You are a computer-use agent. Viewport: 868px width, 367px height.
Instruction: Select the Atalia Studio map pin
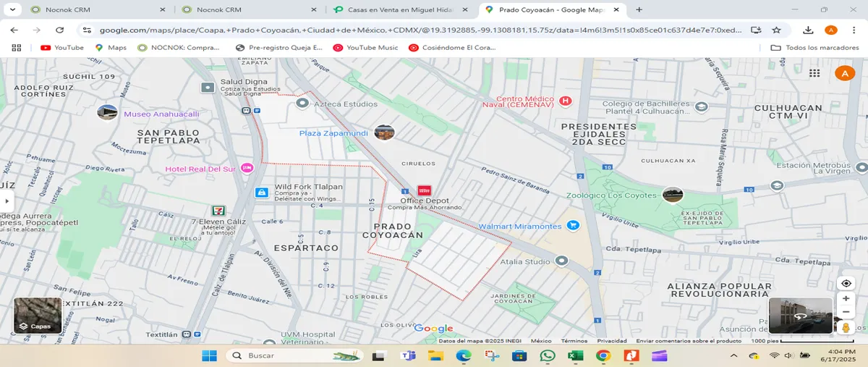pyautogui.click(x=562, y=261)
